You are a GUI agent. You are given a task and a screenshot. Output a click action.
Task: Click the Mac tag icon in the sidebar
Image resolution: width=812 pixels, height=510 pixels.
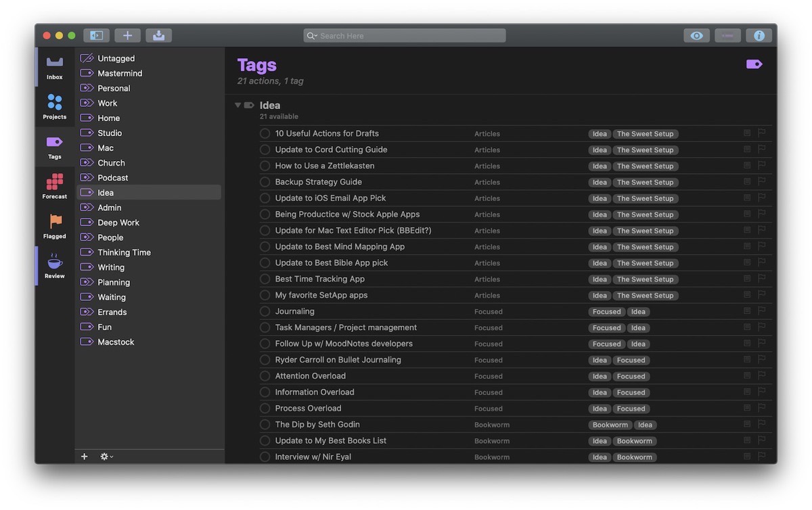coord(87,147)
